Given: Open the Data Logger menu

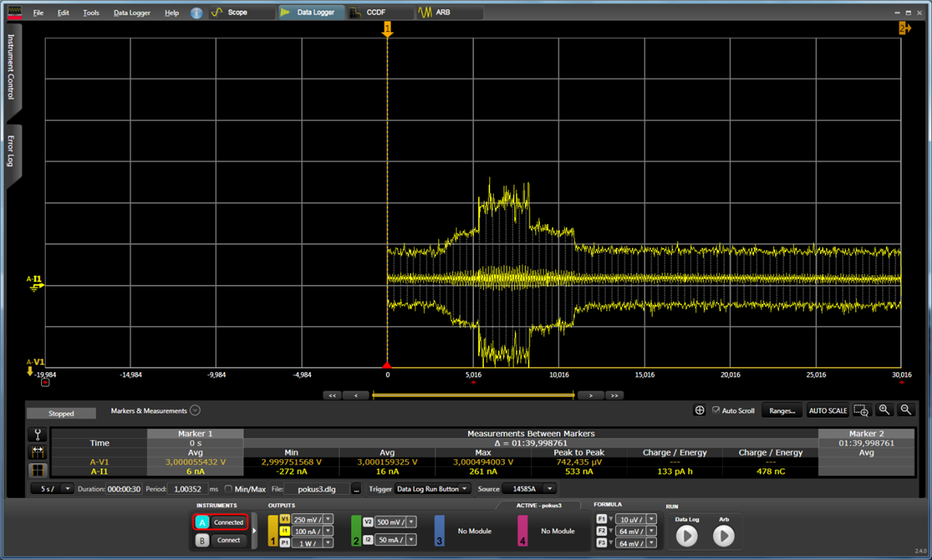Looking at the screenshot, I should click(x=131, y=13).
